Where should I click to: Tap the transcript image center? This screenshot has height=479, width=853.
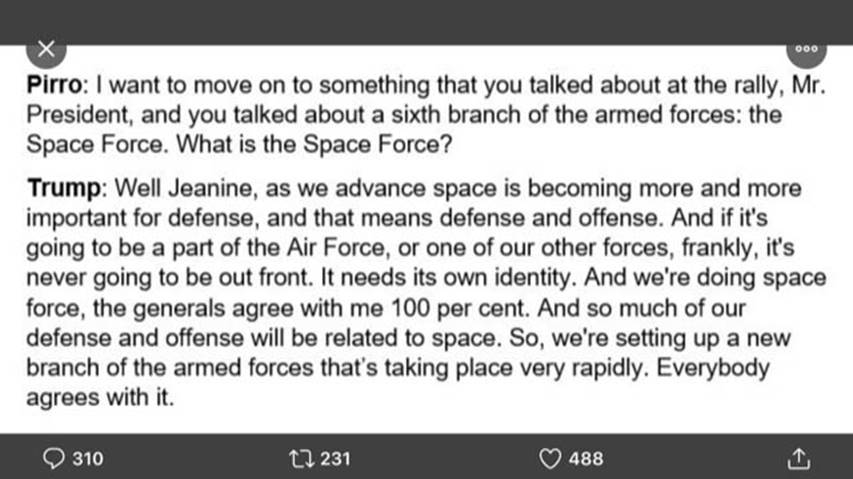[x=426, y=240]
